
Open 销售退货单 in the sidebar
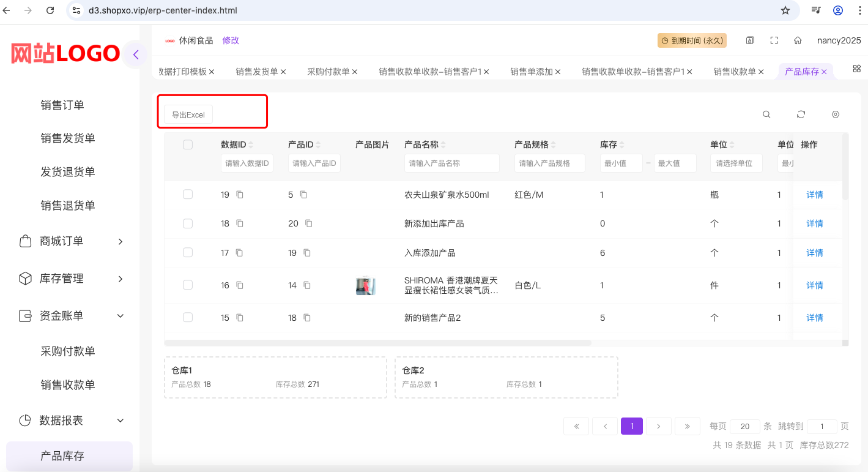click(x=68, y=206)
